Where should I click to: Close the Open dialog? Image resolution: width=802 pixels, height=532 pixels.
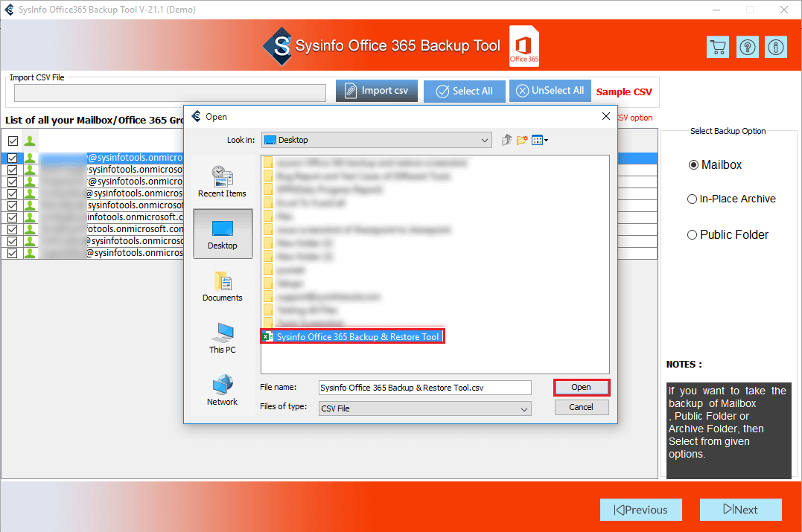(x=606, y=117)
